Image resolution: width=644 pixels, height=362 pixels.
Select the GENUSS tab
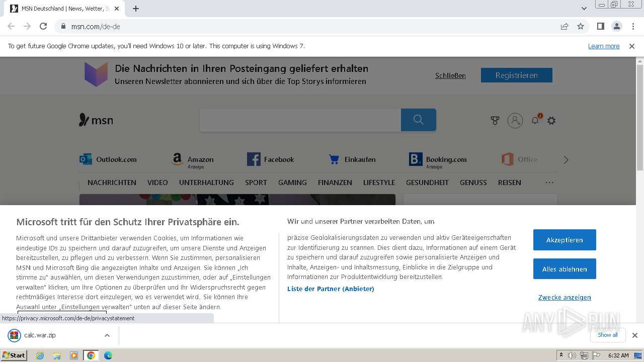[x=473, y=183]
